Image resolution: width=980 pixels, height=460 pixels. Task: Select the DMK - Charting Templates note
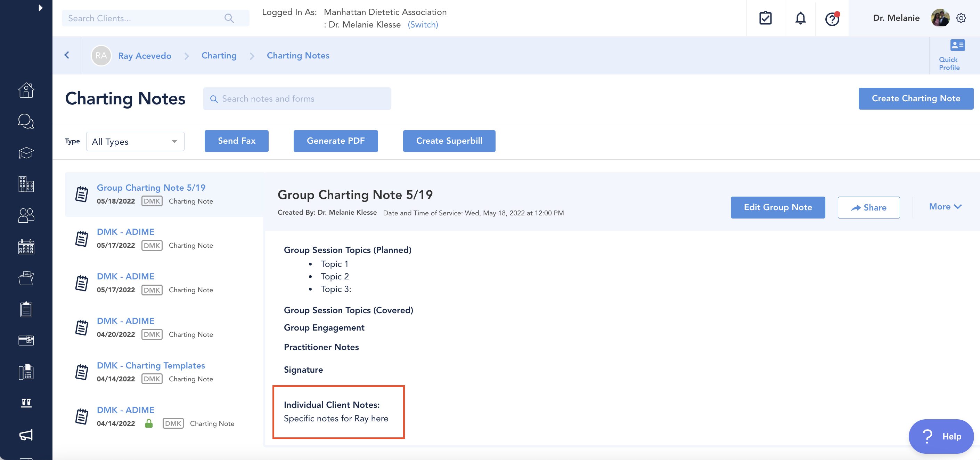click(151, 365)
